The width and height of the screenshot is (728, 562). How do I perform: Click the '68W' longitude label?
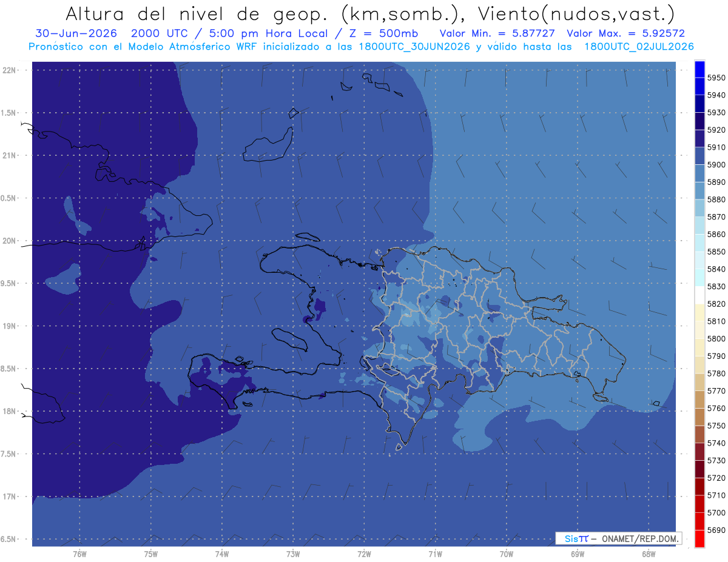click(x=649, y=554)
